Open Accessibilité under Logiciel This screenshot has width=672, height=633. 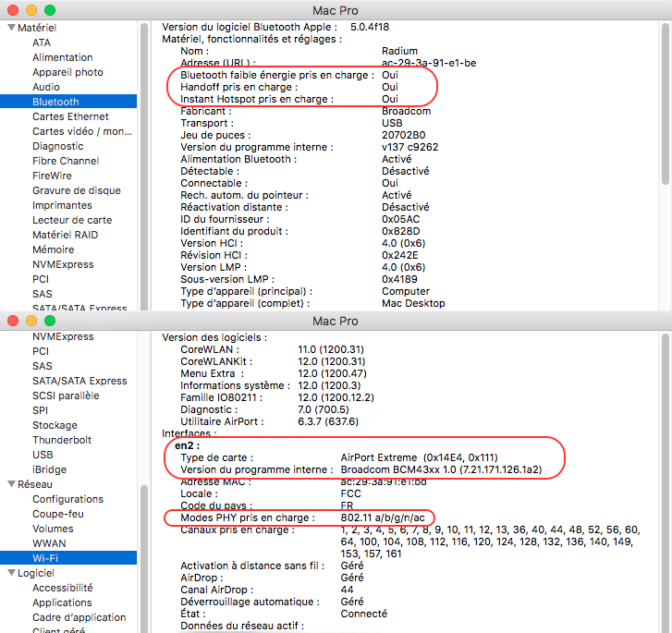coord(63,588)
